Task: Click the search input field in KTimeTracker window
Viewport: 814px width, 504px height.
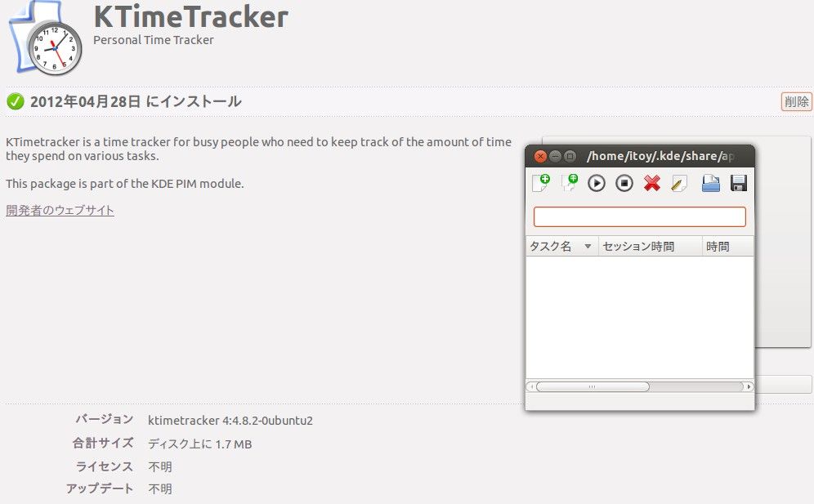Action: pos(640,217)
